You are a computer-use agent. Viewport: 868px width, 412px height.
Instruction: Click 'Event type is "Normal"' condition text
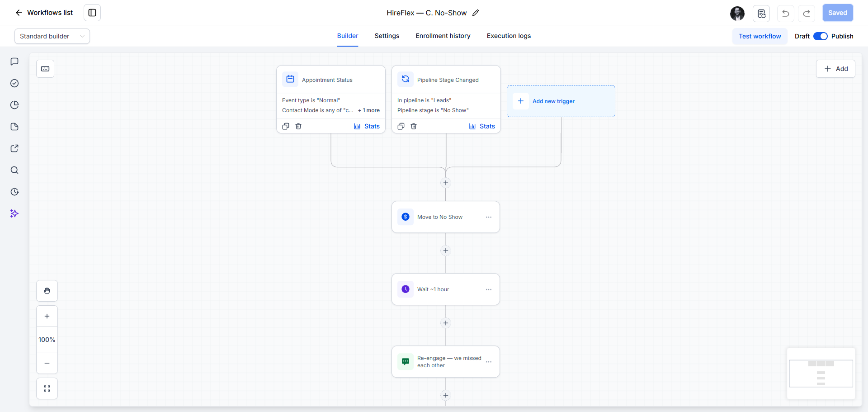click(x=311, y=100)
